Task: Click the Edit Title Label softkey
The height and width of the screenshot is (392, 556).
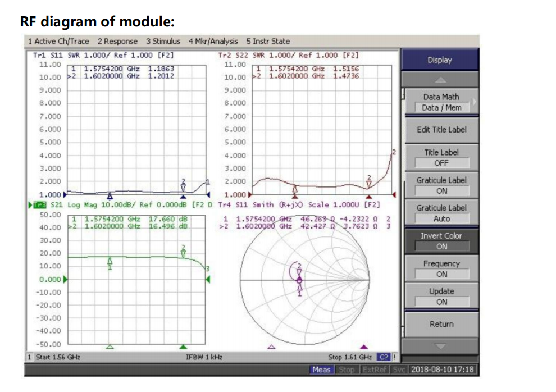Action: [x=441, y=130]
